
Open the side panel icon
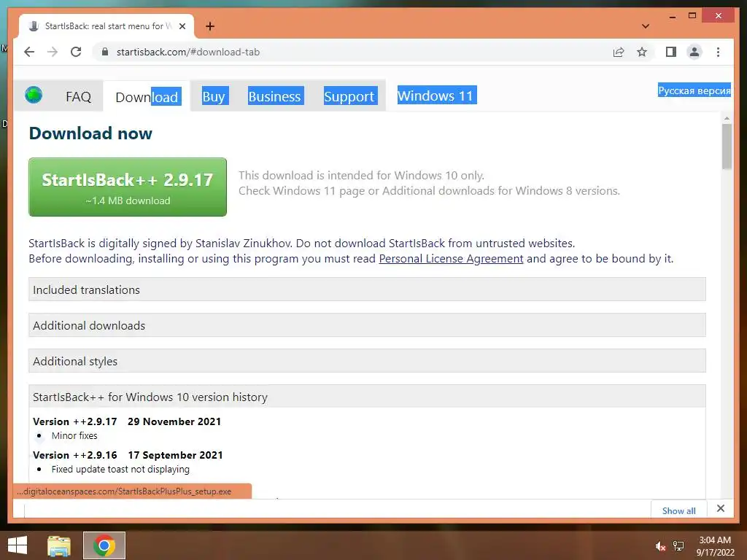coord(671,52)
